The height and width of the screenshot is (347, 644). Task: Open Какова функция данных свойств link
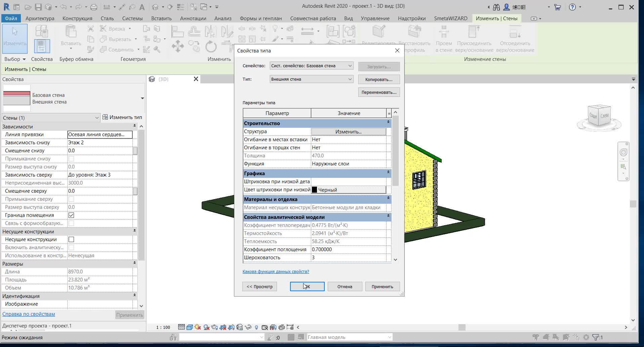[276, 271]
